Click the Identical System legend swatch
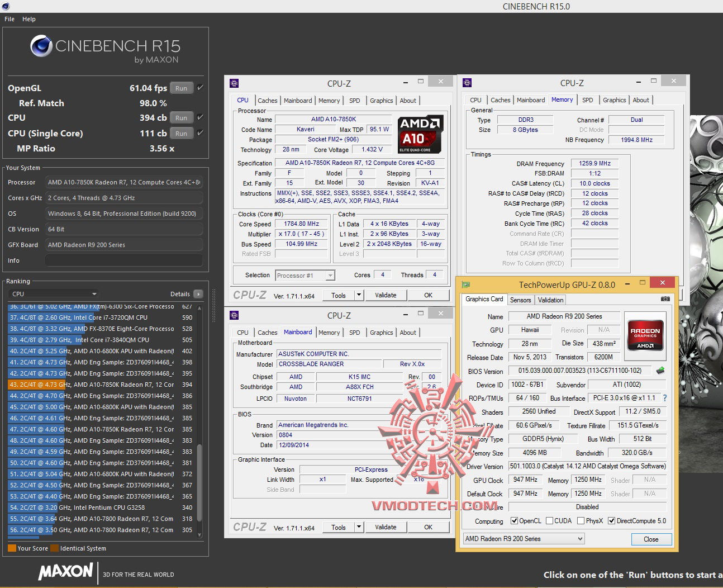 tap(55, 548)
